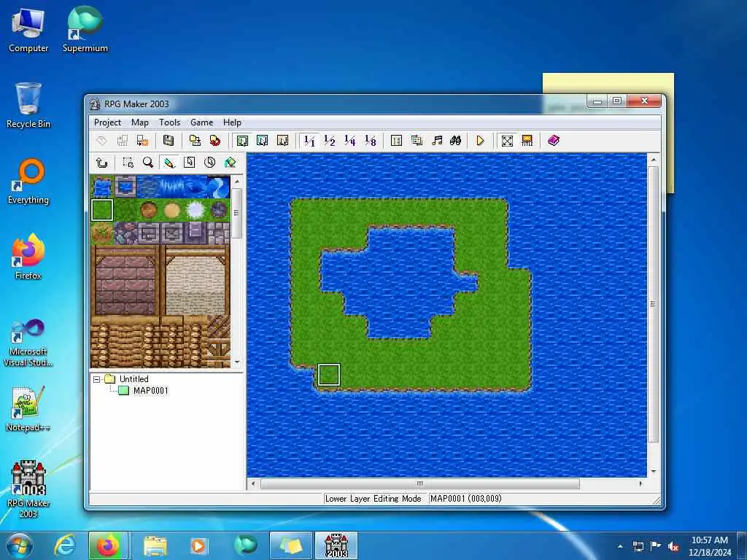Undo the last edit with the curved arrow
This screenshot has width=747, height=560.
101,163
